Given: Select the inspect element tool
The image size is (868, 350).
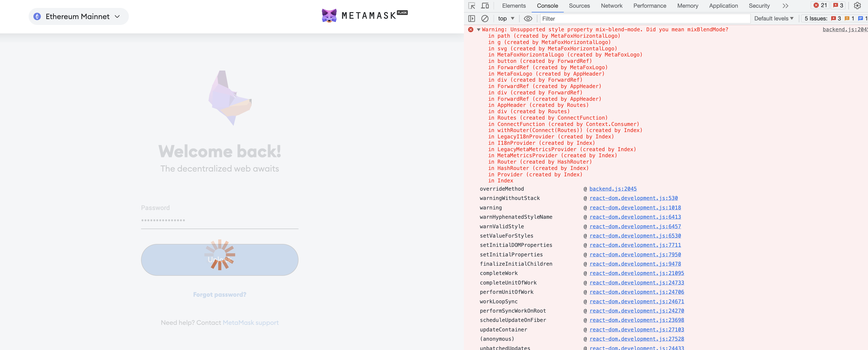Looking at the screenshot, I should [x=472, y=6].
